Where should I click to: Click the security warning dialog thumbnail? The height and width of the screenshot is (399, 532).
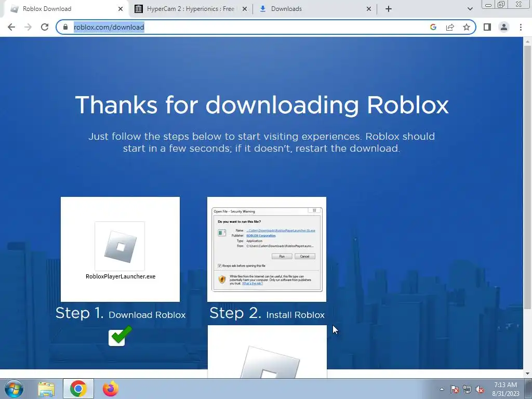point(267,249)
